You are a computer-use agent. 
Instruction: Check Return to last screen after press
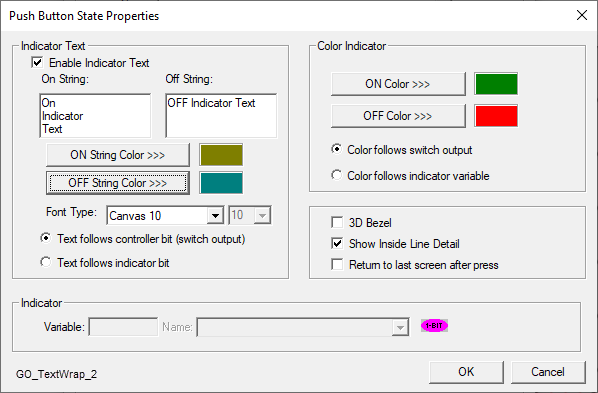(337, 264)
